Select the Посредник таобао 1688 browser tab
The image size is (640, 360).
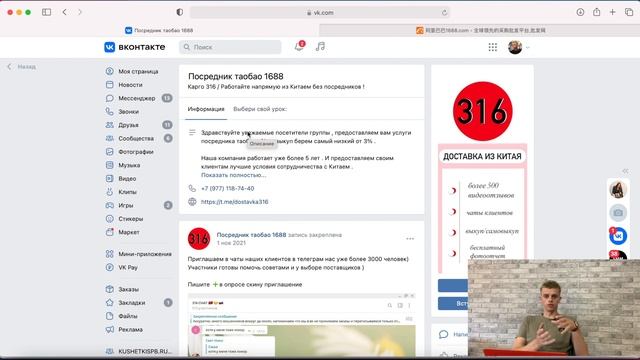(159, 30)
